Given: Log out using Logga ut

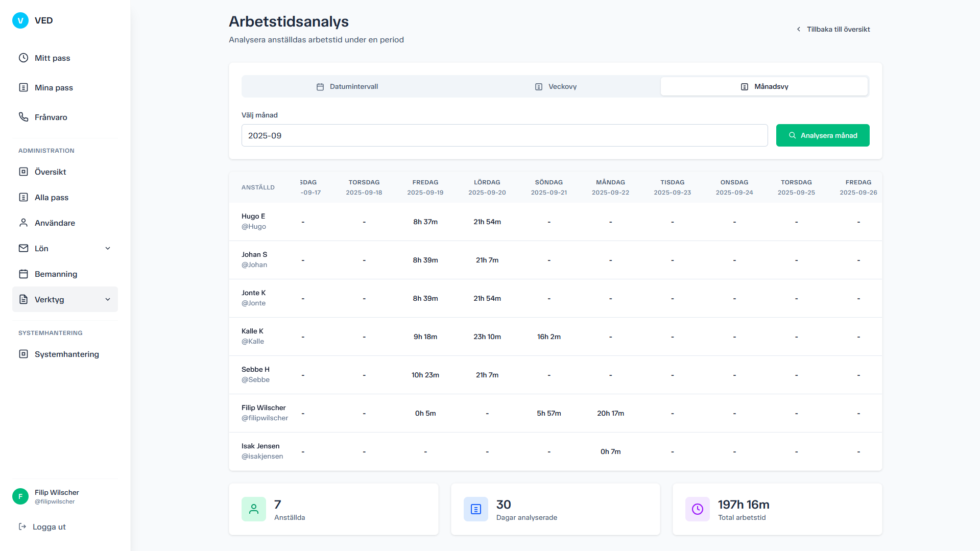Looking at the screenshot, I should point(43,526).
